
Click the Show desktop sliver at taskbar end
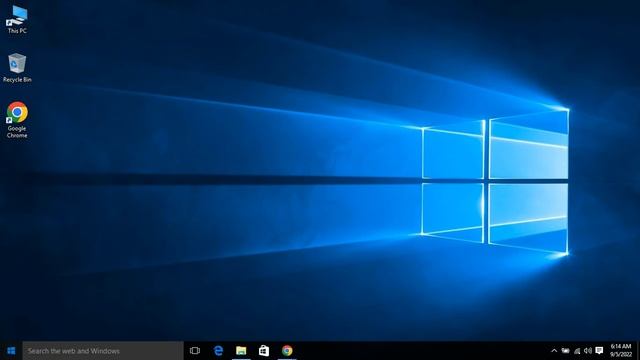[638, 351]
